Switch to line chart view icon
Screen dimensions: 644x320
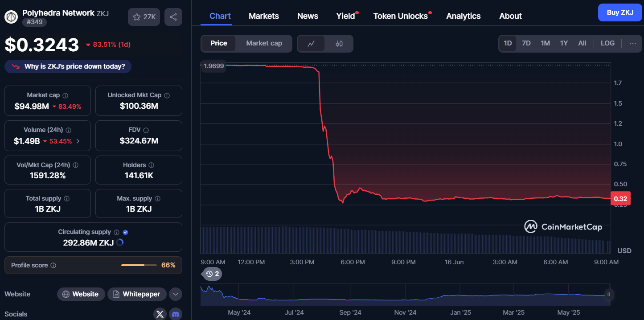pyautogui.click(x=311, y=43)
